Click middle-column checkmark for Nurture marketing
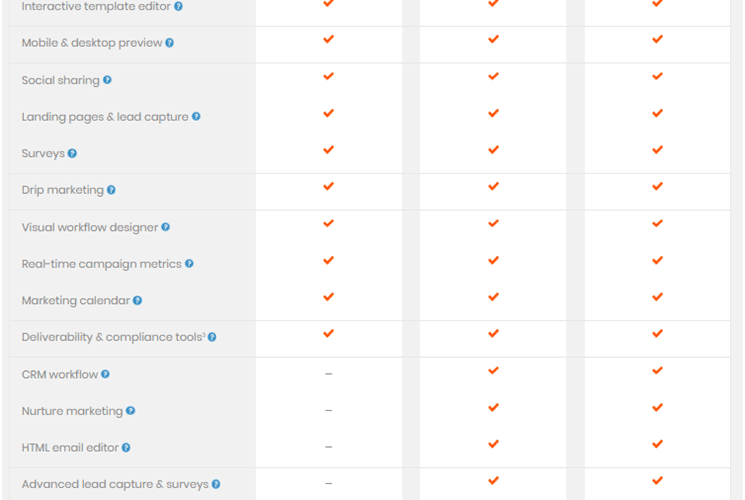This screenshot has height=500, width=745. [493, 407]
